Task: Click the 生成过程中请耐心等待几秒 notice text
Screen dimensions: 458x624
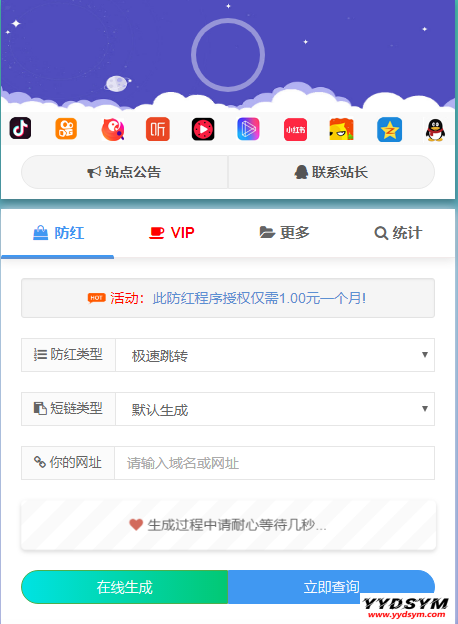Action: (x=237, y=525)
